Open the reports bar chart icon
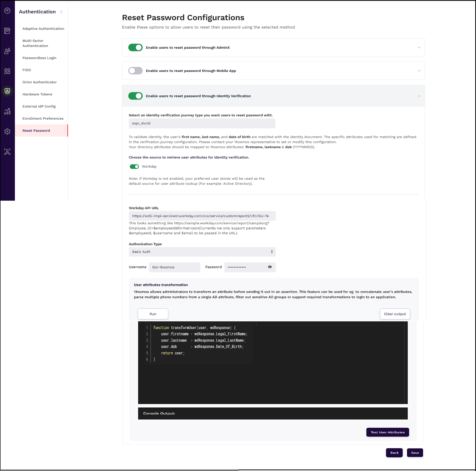The width and height of the screenshot is (476, 471). tap(7, 111)
